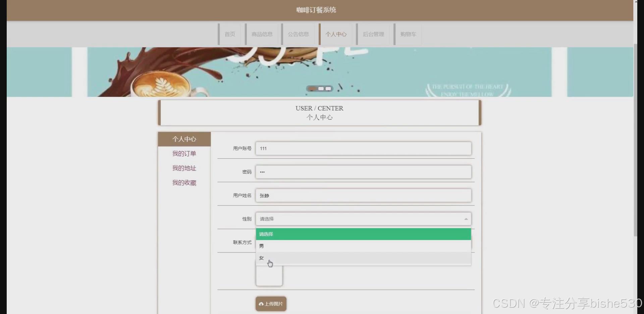Viewport: 644px width, 314px height.
Task: Open the 公告信息 navigation tab
Action: tap(299, 34)
